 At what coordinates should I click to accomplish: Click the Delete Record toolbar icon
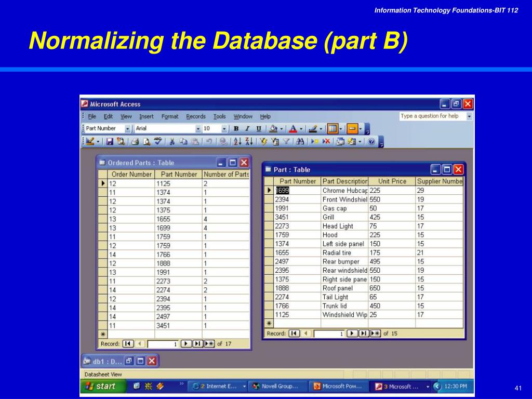326,141
